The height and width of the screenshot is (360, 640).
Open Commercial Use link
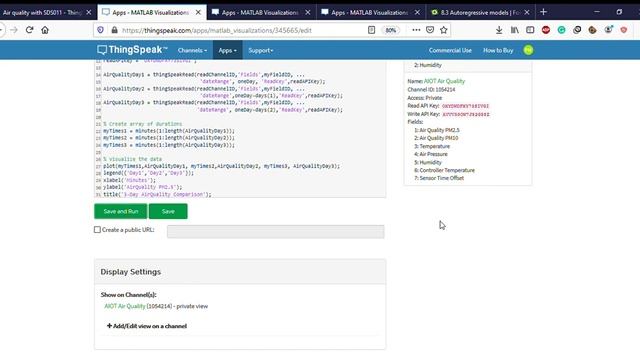(450, 50)
